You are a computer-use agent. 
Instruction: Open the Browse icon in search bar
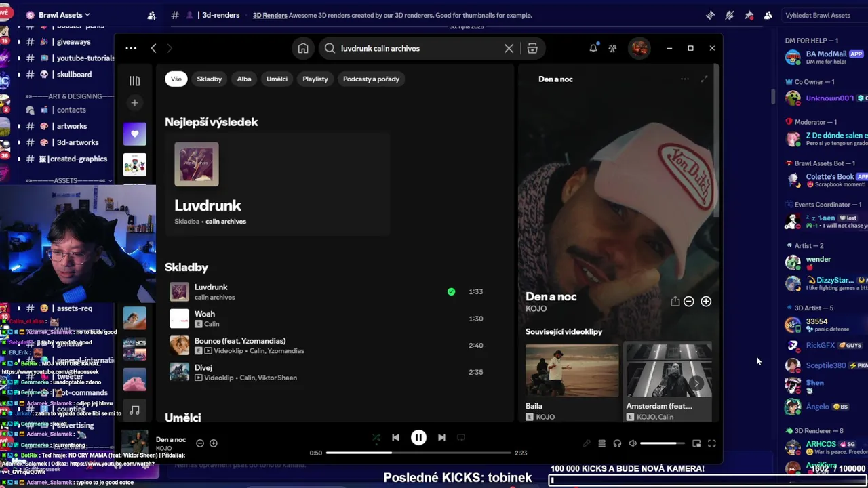[532, 48]
